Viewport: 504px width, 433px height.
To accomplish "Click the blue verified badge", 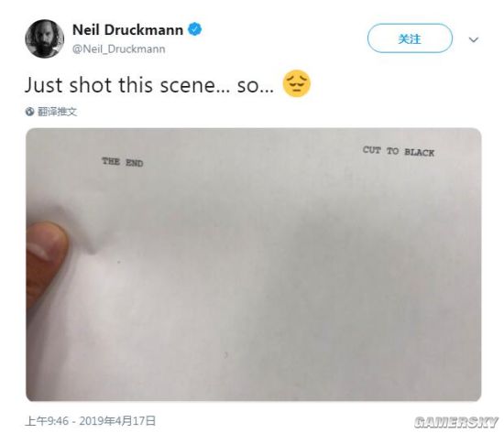I will [195, 29].
